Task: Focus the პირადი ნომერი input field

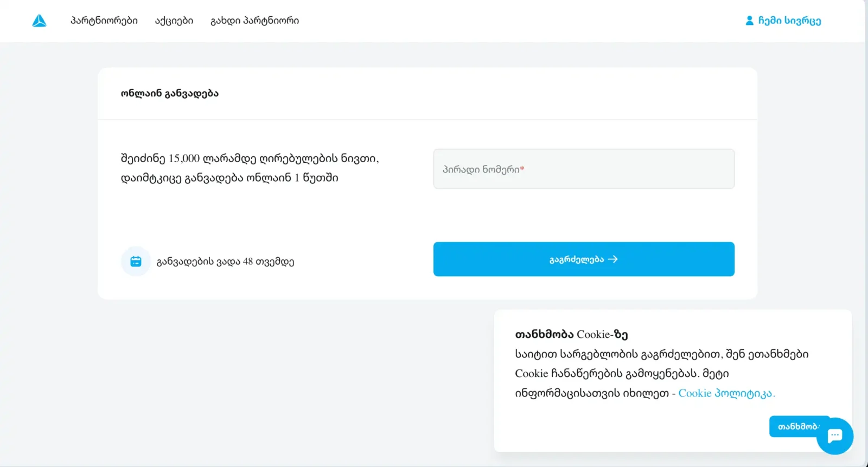Action: click(584, 169)
